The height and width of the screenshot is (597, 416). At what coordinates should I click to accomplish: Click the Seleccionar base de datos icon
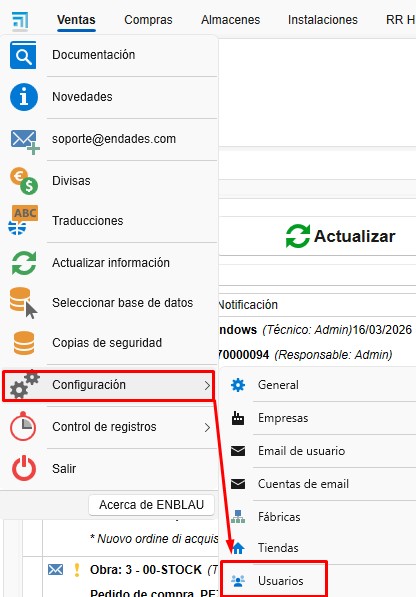coord(23,303)
